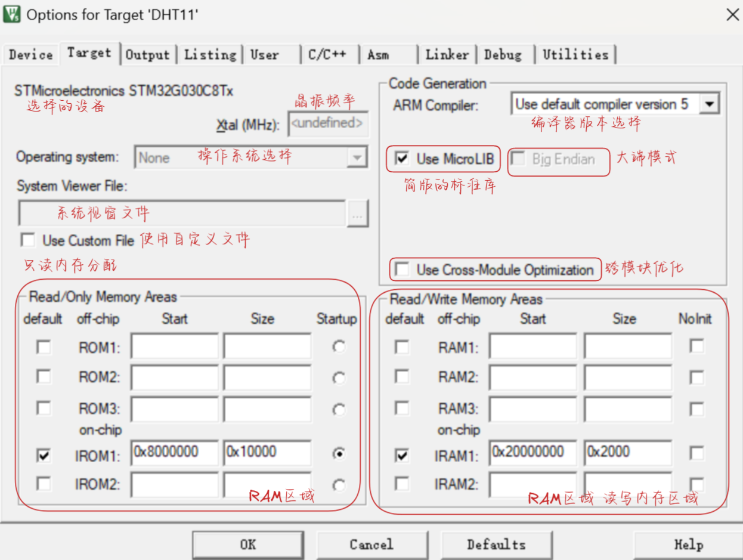Enable default checkbox for RAM3
The width and height of the screenshot is (743, 560).
point(403,409)
